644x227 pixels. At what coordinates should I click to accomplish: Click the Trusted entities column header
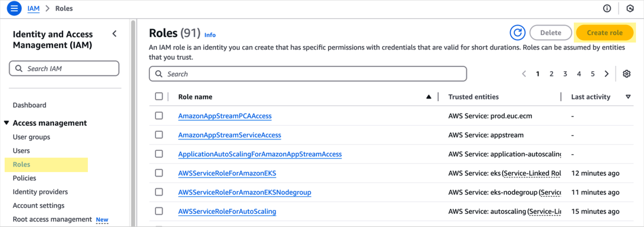(x=473, y=97)
